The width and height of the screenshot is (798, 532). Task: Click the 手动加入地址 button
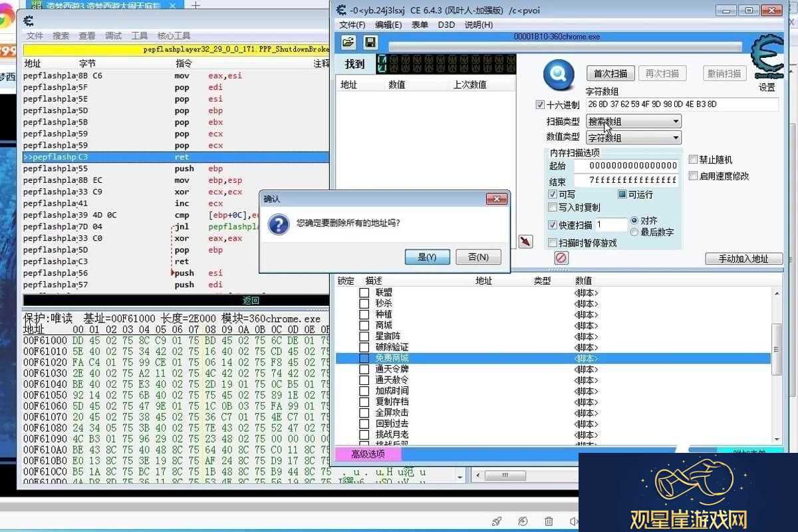743,259
